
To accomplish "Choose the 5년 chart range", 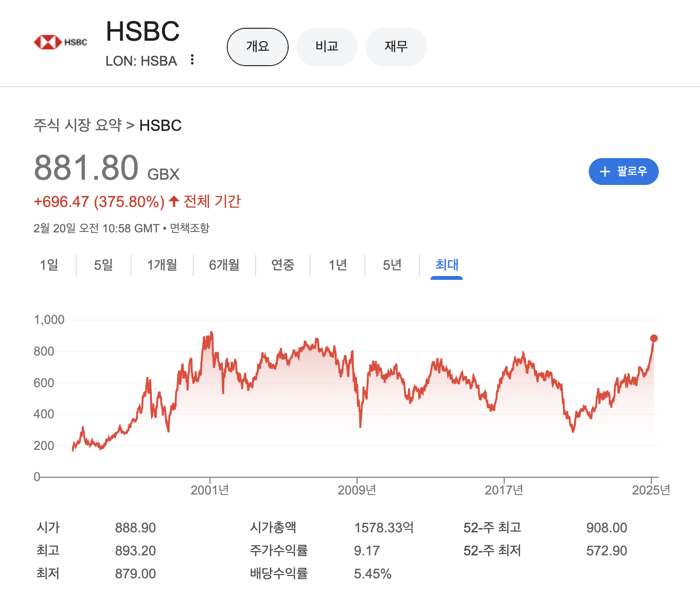I will [x=392, y=265].
